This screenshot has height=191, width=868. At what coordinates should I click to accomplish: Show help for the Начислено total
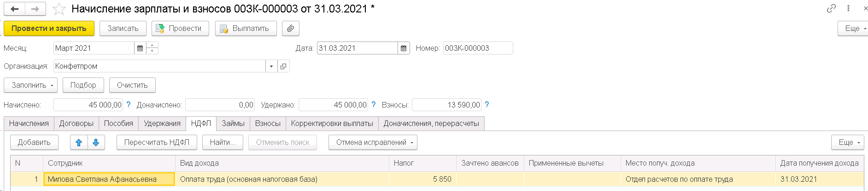[x=129, y=105]
